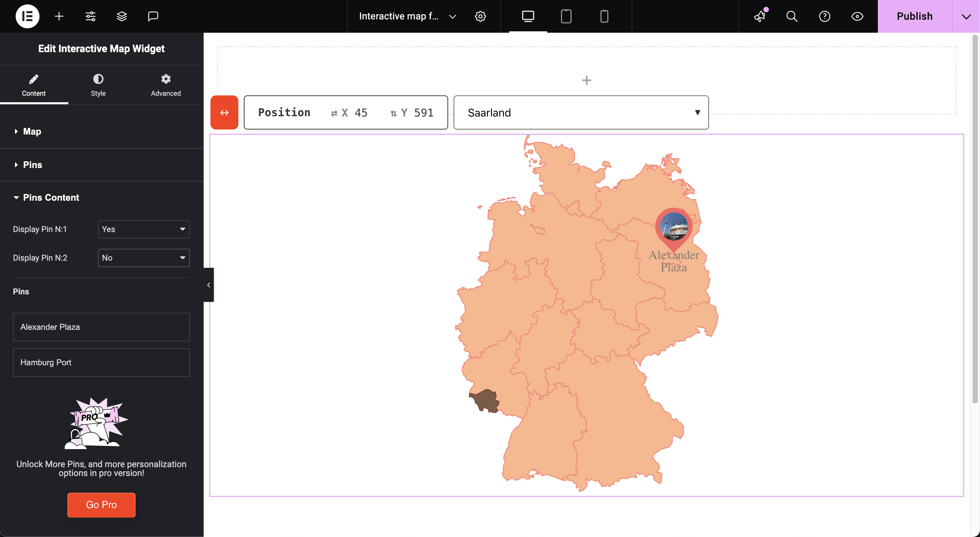980x537 pixels.
Task: Open the Saarland region dropdown
Action: click(581, 113)
